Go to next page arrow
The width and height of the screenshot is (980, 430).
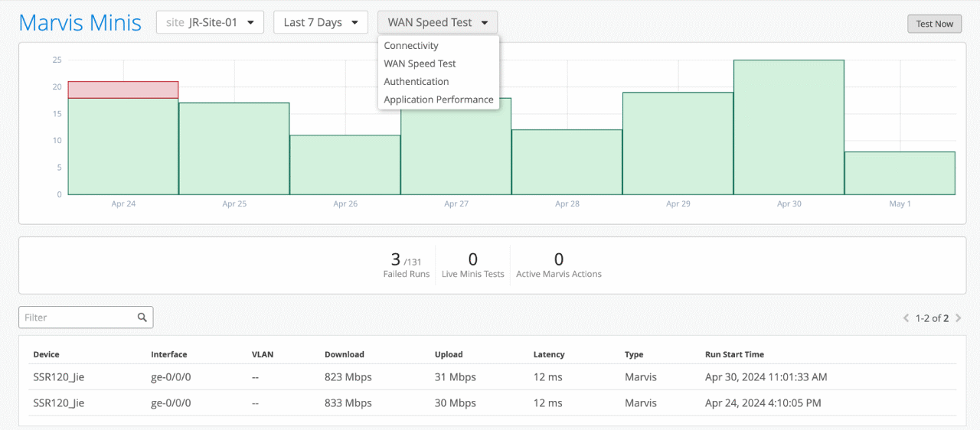coord(958,318)
